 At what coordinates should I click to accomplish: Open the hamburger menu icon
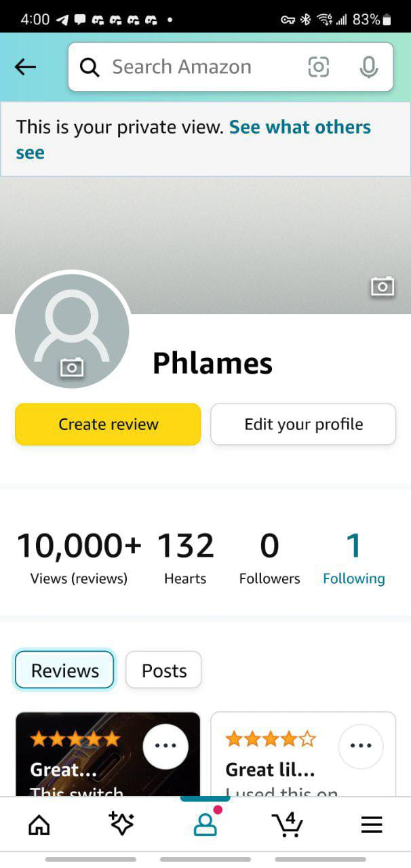click(x=371, y=824)
